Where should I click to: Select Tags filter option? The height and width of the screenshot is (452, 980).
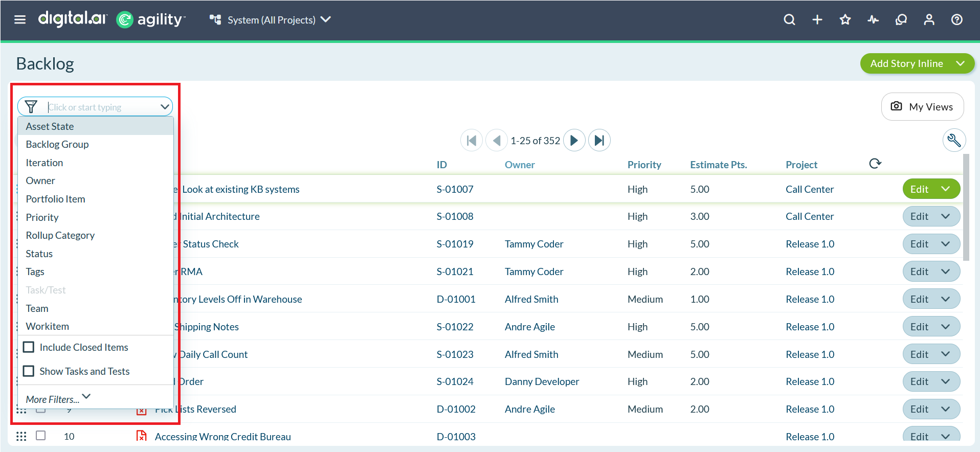pos(96,272)
